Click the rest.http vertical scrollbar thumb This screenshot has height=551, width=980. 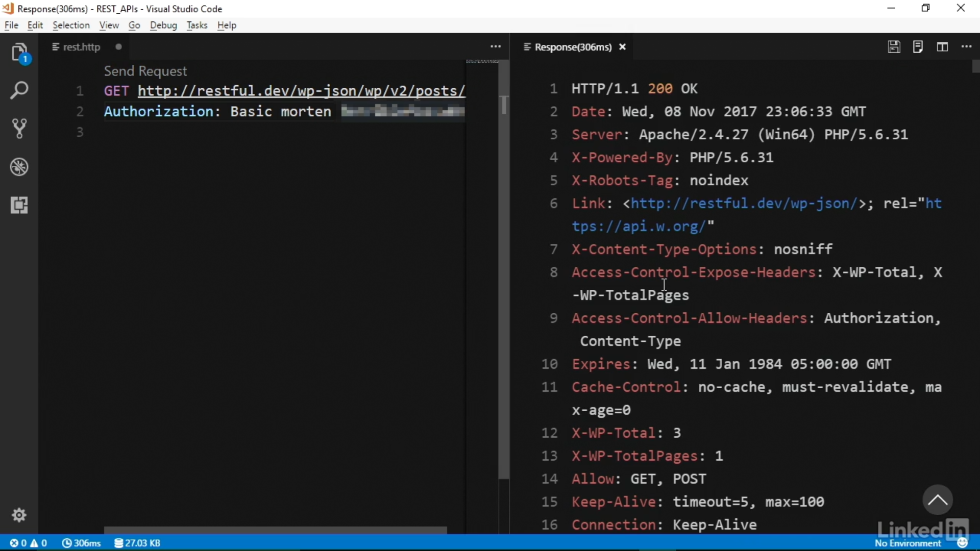[504, 270]
